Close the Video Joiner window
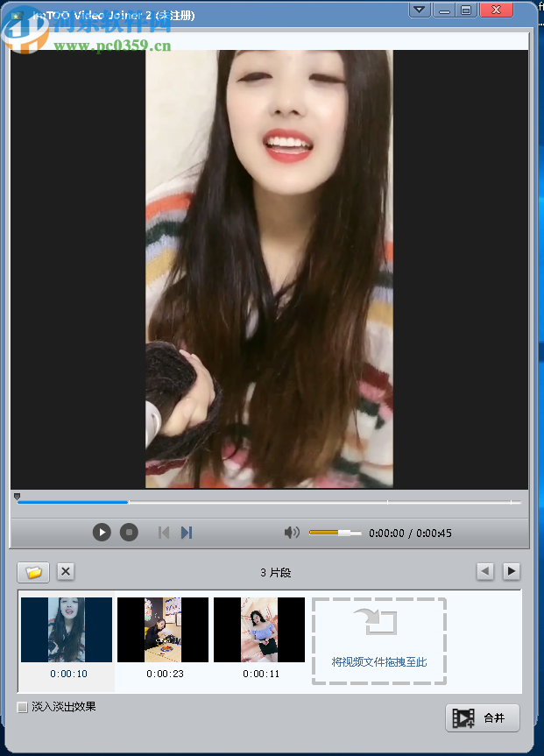 tap(496, 11)
